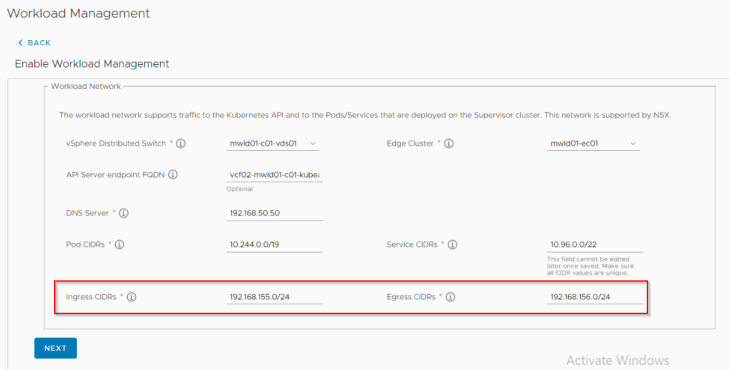
Task: Click the Service CIDRs info icon
Action: (453, 244)
